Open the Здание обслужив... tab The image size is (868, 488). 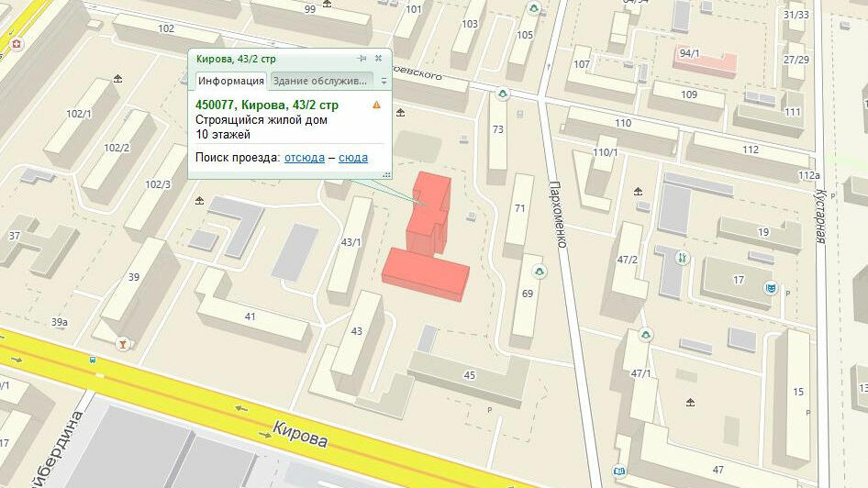pos(322,81)
